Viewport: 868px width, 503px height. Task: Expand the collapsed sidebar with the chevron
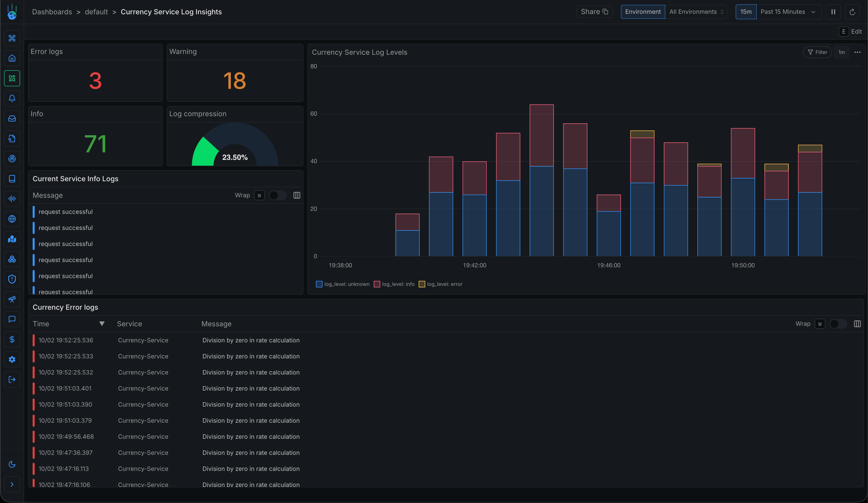pos(12,484)
